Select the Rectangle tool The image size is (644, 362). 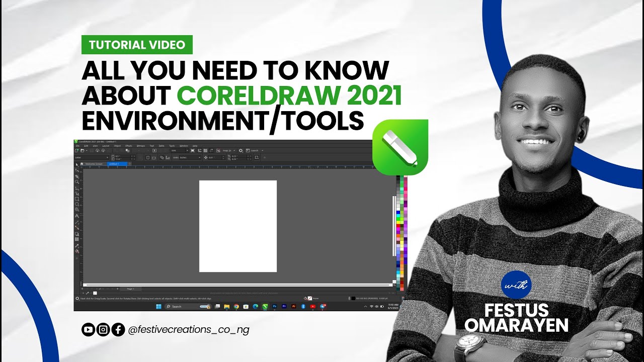77,199
